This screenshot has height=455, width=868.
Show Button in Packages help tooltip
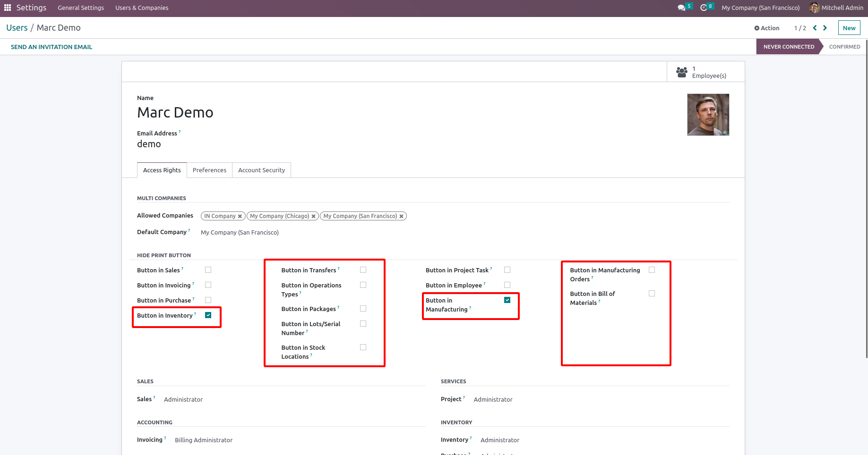(x=338, y=307)
